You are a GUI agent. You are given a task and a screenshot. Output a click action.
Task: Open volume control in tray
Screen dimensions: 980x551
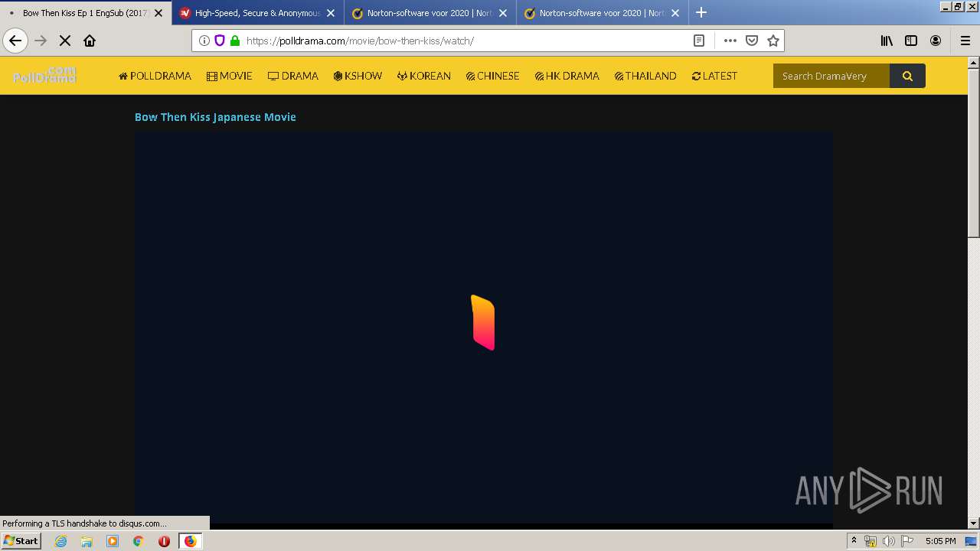(x=888, y=541)
